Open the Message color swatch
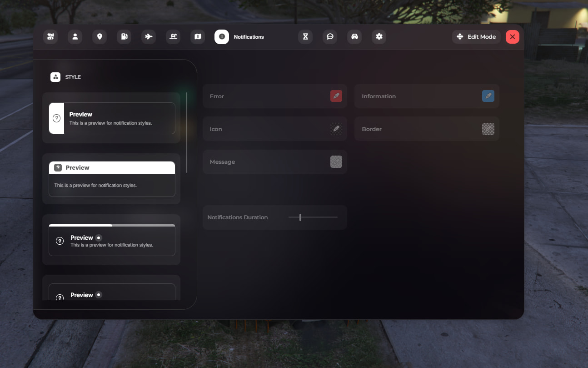The width and height of the screenshot is (588, 368). pos(336,161)
